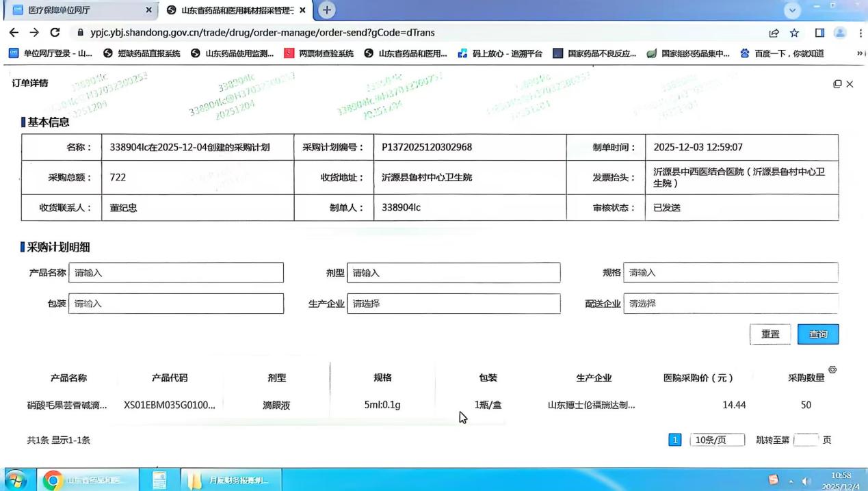Open the 10条/页 page size selector
Viewport: 868px width, 491px height.
tap(717, 440)
